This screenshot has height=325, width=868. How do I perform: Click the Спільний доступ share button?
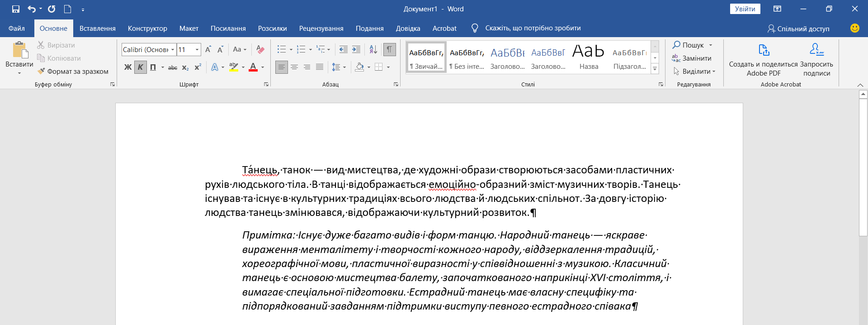tap(798, 29)
